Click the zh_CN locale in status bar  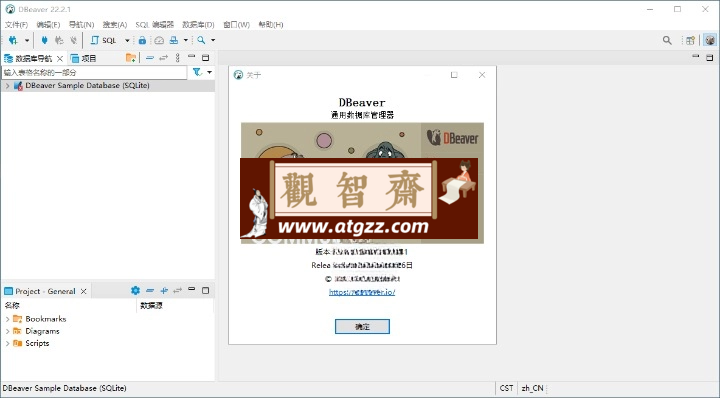click(532, 388)
